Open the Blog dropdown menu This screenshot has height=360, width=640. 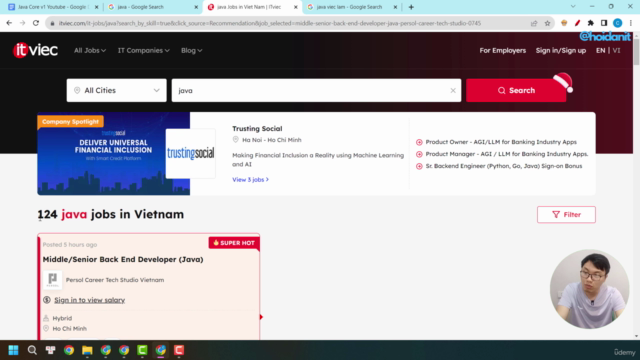pos(191,50)
